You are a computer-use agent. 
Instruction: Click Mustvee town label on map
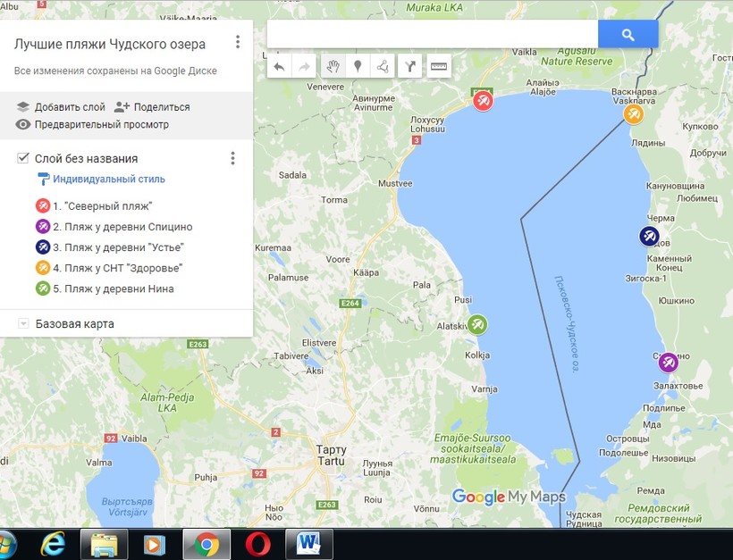coord(395,184)
